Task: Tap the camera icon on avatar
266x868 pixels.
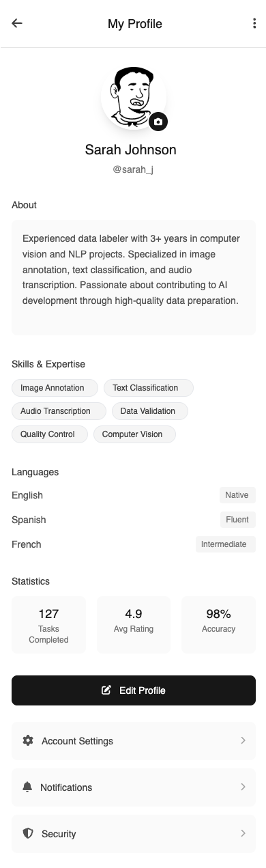Action: click(x=158, y=122)
